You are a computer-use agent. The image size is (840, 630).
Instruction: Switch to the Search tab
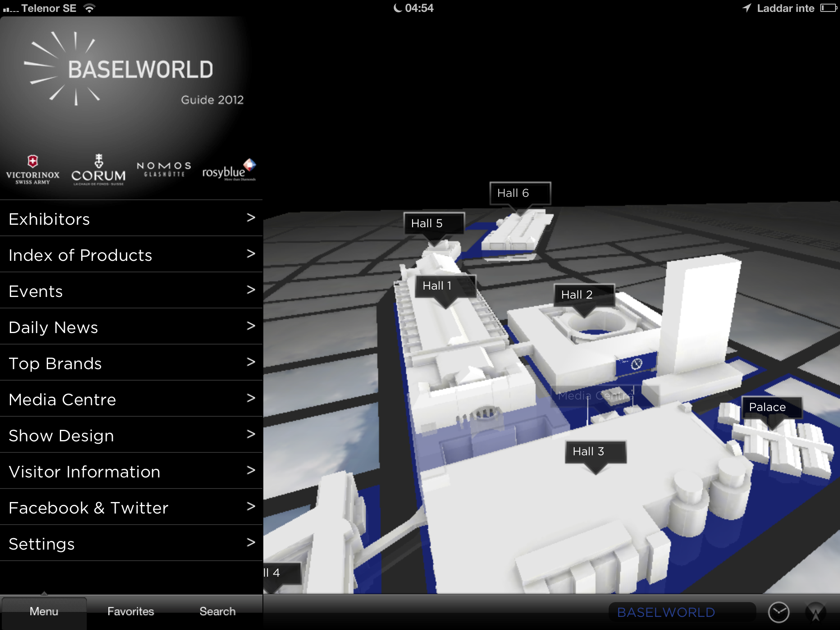[217, 612]
